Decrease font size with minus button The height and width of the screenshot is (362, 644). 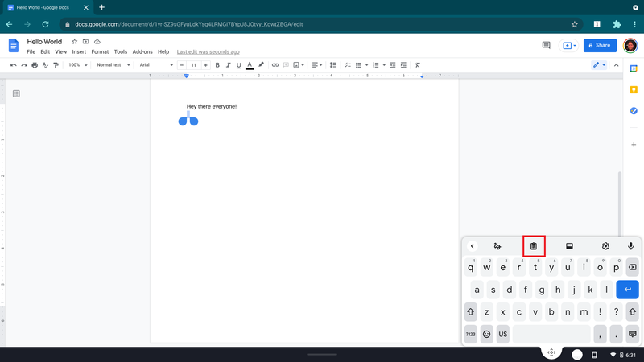coord(182,65)
